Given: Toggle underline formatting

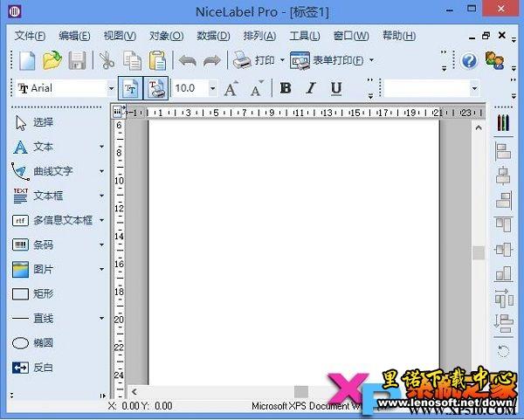Looking at the screenshot, I should [x=336, y=88].
